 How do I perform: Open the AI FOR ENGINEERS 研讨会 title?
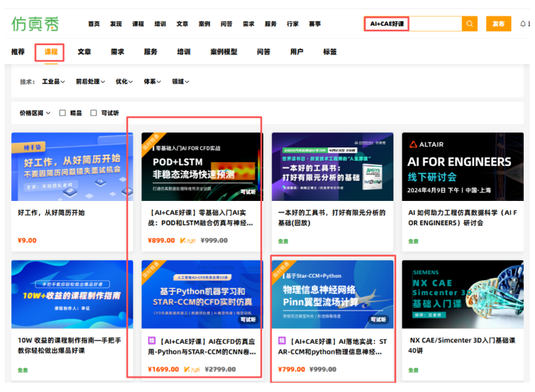pos(462,217)
